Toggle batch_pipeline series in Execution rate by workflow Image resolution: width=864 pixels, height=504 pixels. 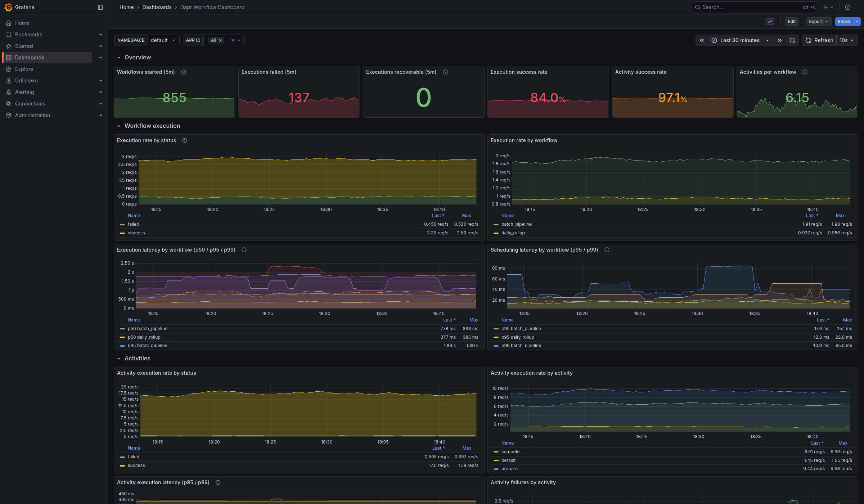516,224
